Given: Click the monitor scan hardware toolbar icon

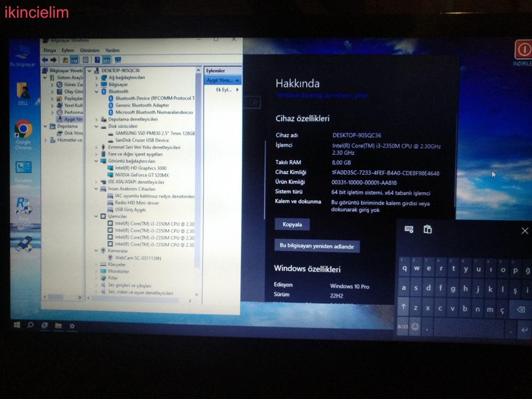Looking at the screenshot, I should click(x=118, y=60).
